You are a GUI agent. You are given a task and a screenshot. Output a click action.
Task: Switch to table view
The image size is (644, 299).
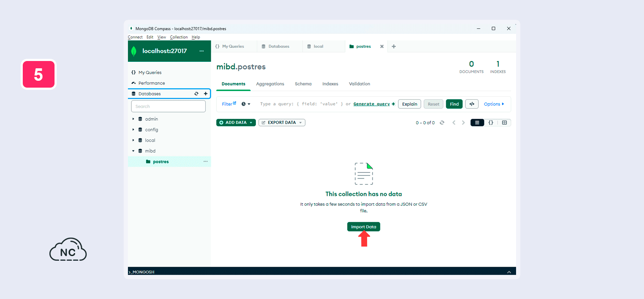tap(504, 122)
